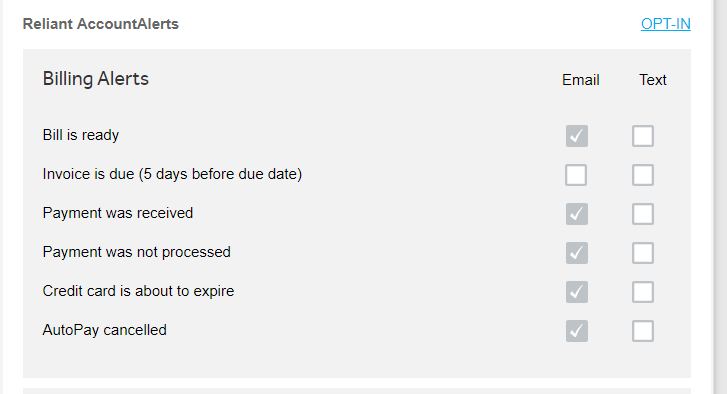Toggle Email for Payment was not processed
Screen dimensions: 727x394
(x=577, y=253)
